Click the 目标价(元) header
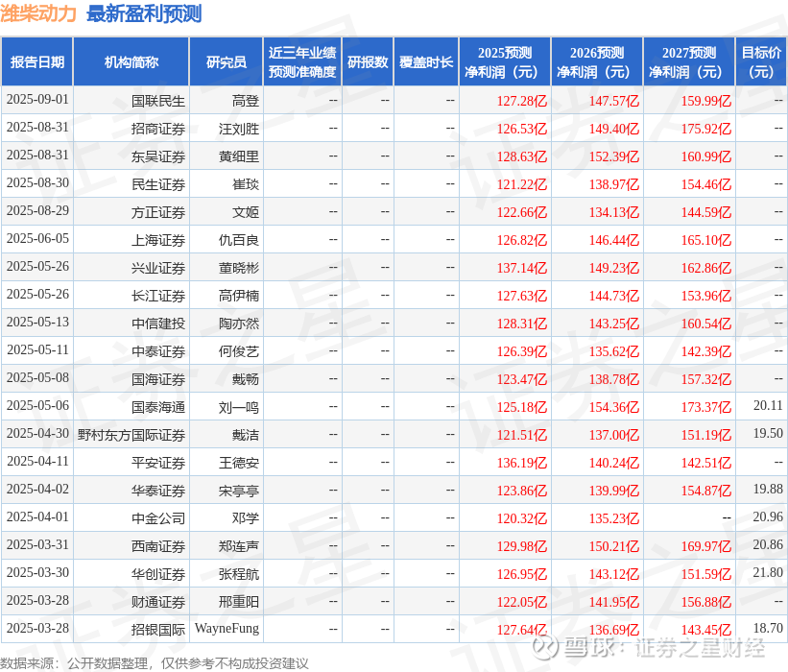The width and height of the screenshot is (788, 672). [761, 61]
